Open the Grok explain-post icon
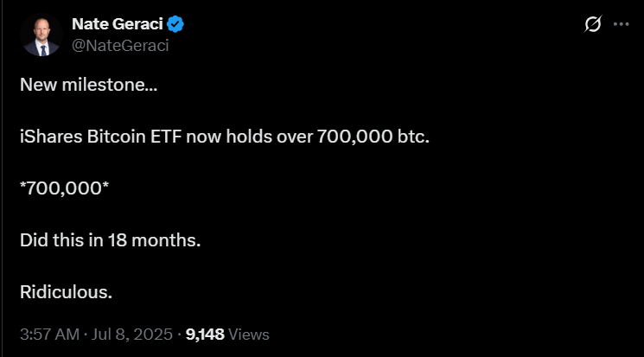This screenshot has width=644, height=357. (593, 24)
